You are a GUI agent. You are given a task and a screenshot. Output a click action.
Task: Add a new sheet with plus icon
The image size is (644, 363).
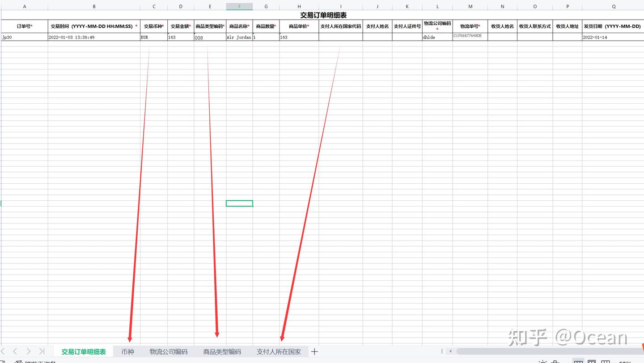click(x=314, y=351)
